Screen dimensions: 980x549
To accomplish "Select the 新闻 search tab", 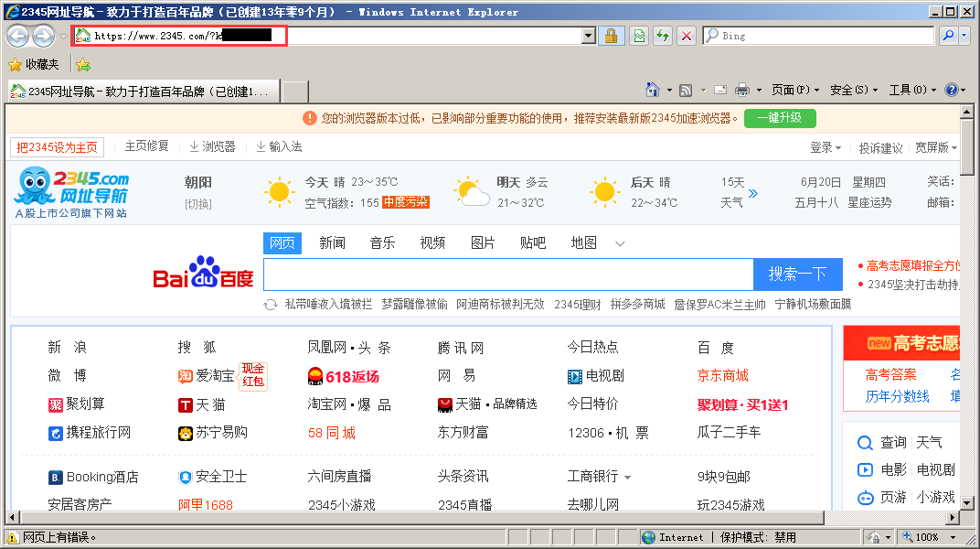I will pos(332,243).
